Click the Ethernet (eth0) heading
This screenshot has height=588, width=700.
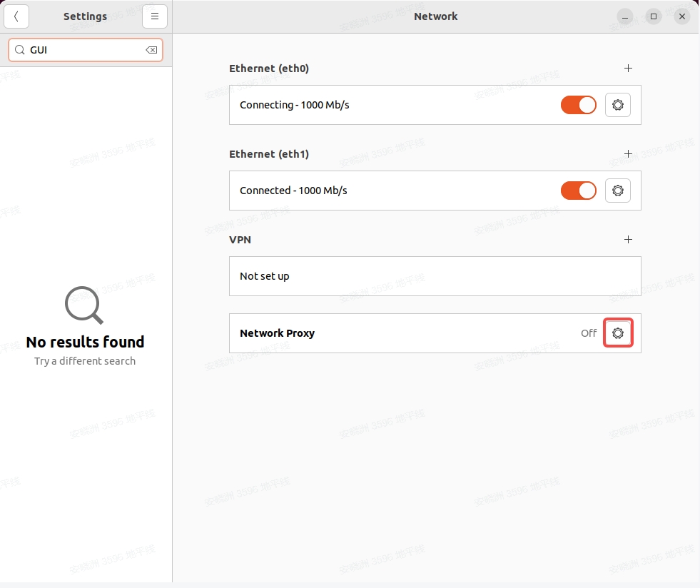269,69
